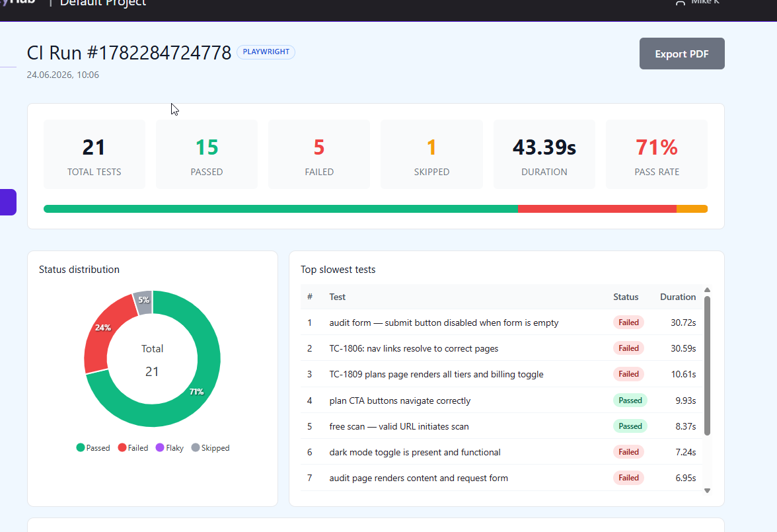This screenshot has width=777, height=532.
Task: Click the scroll down arrow in slowest tests
Action: (x=707, y=490)
